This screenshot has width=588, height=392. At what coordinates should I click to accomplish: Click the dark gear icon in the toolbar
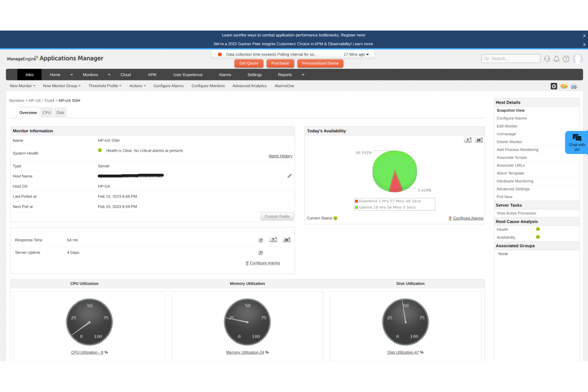554,86
